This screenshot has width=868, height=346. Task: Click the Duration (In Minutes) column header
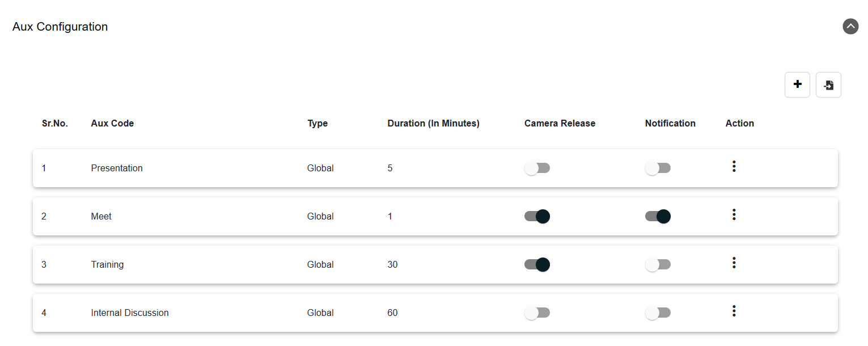click(434, 123)
